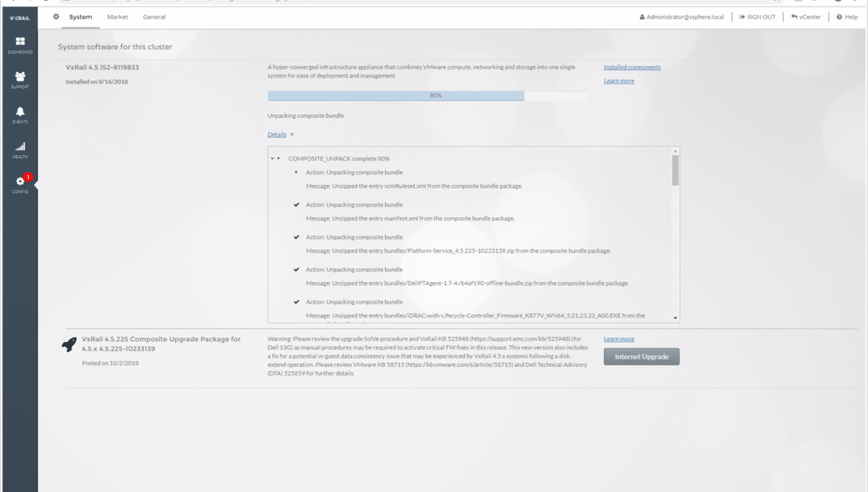This screenshot has height=492, width=868.
Task: Click the checkmark above the iDRAC firmware message
Action: point(296,301)
